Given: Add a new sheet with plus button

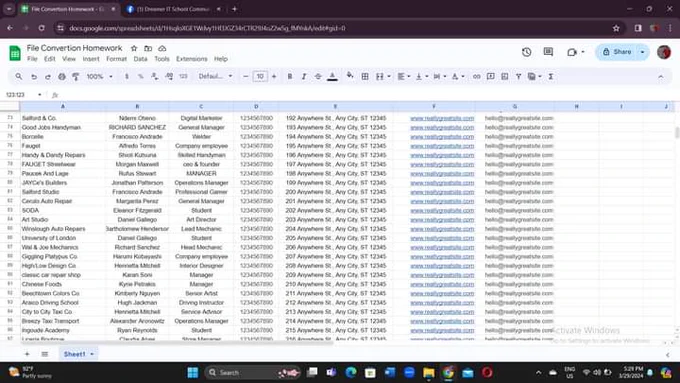Looking at the screenshot, I should [27, 354].
